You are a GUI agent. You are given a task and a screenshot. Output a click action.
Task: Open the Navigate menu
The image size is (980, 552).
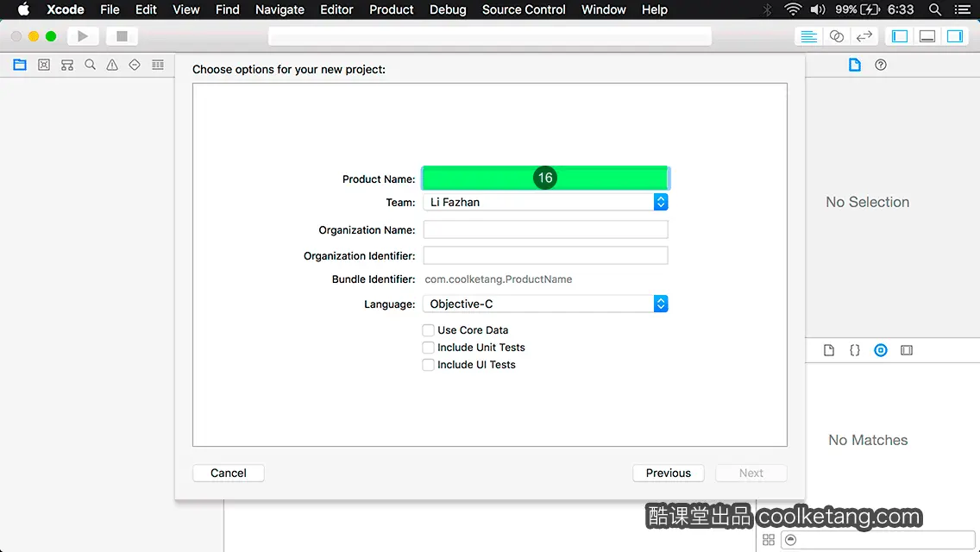tap(280, 9)
